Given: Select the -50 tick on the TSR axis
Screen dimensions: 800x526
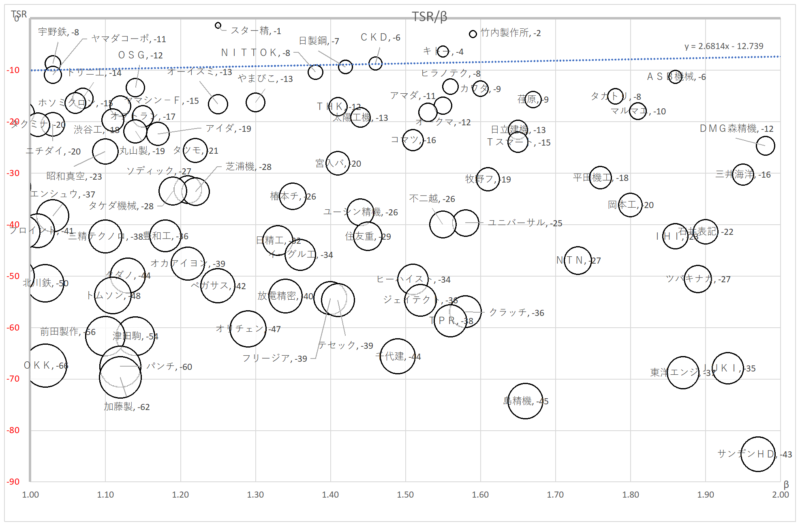Looking at the screenshot, I should (13, 277).
